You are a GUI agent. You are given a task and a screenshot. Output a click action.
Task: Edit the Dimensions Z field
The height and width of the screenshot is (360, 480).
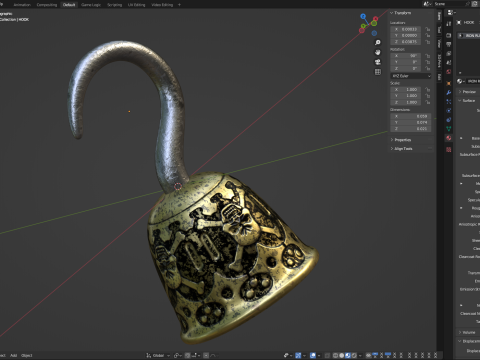tap(411, 129)
